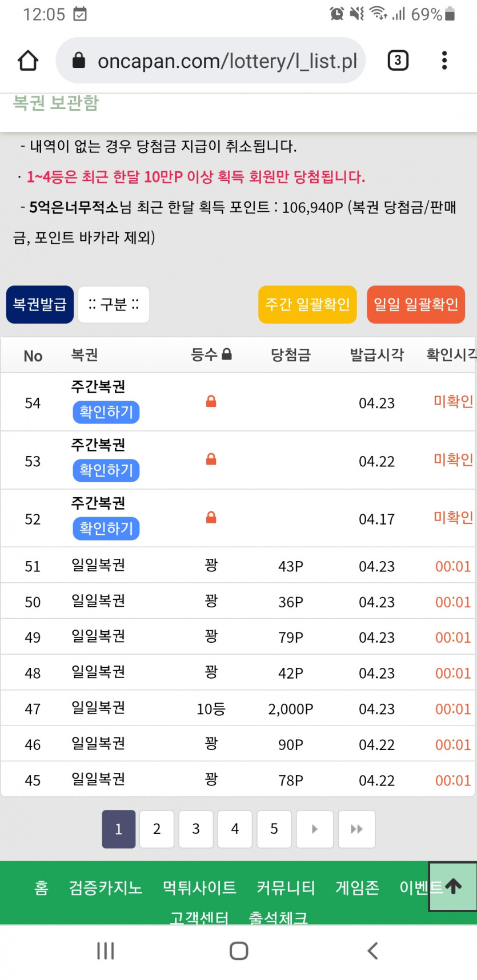This screenshot has height=980, width=477.
Task: Go to pagination page 4
Action: 235,829
